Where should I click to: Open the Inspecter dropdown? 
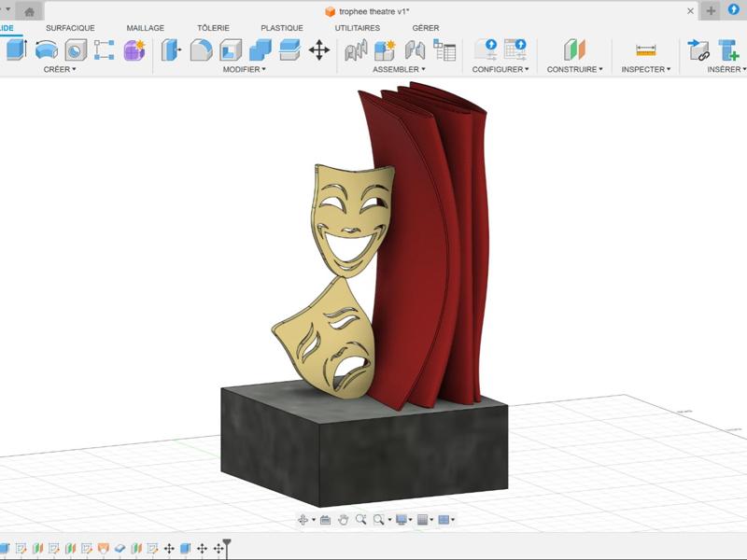(x=644, y=67)
